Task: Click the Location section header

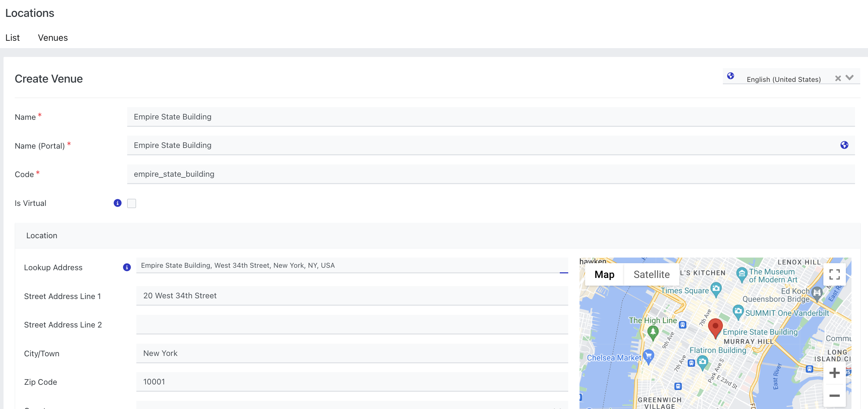Action: (x=438, y=236)
